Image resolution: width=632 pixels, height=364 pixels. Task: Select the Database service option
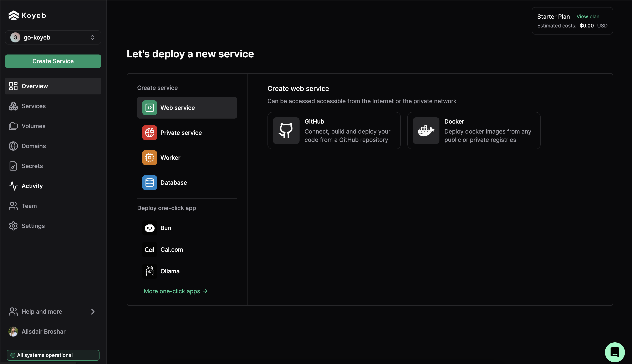[x=187, y=183]
